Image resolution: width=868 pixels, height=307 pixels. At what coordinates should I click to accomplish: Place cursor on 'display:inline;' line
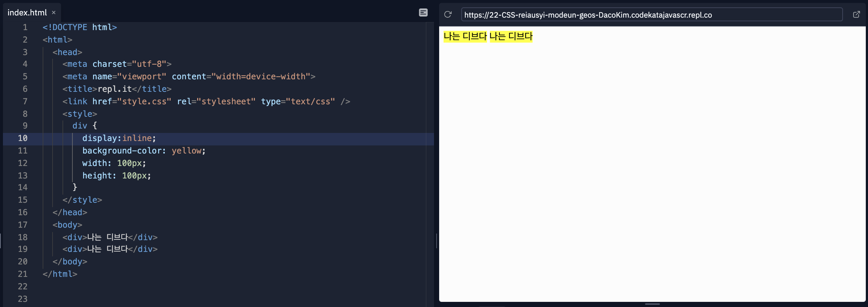[x=119, y=138]
